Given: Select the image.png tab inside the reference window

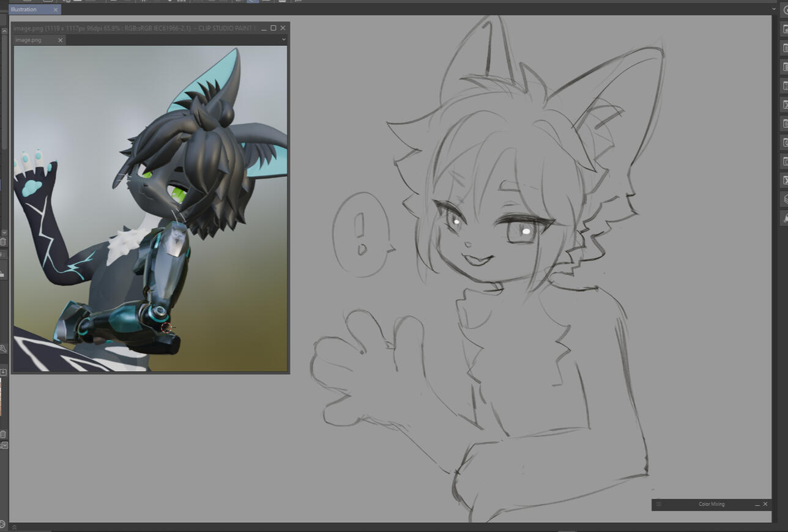Looking at the screenshot, I should pyautogui.click(x=28, y=40).
